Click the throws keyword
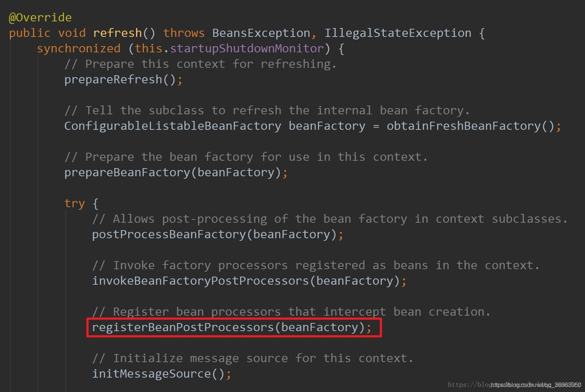585x392 pixels. pyautogui.click(x=184, y=33)
